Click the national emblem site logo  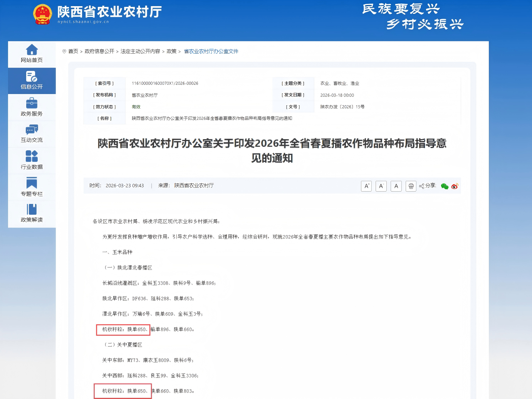coord(42,14)
